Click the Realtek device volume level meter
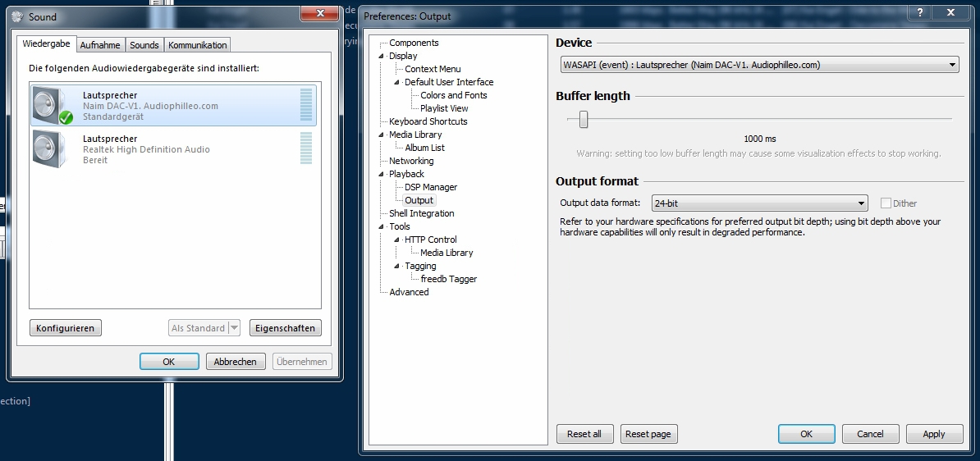Screen dimensions: 980x461 pyautogui.click(x=306, y=148)
